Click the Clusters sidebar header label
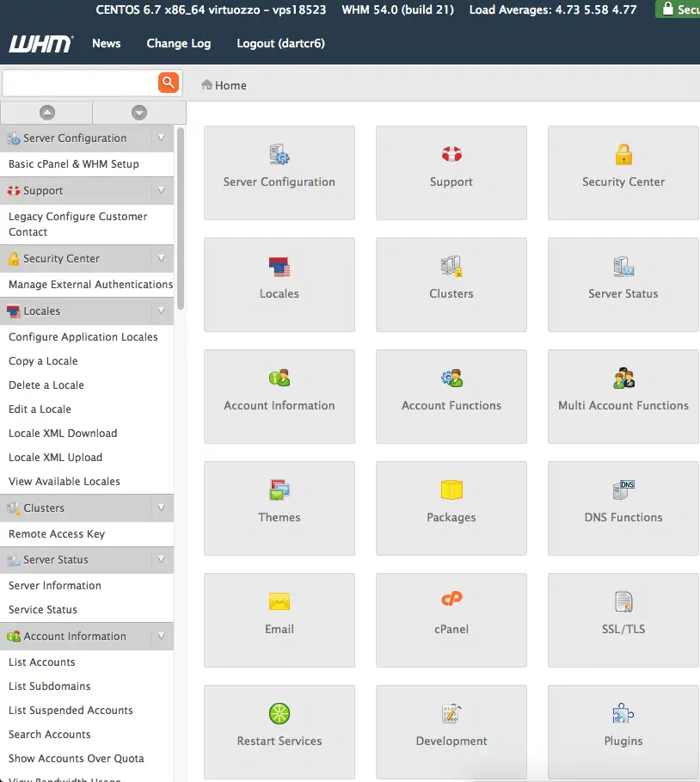This screenshot has width=700, height=782. click(x=44, y=508)
